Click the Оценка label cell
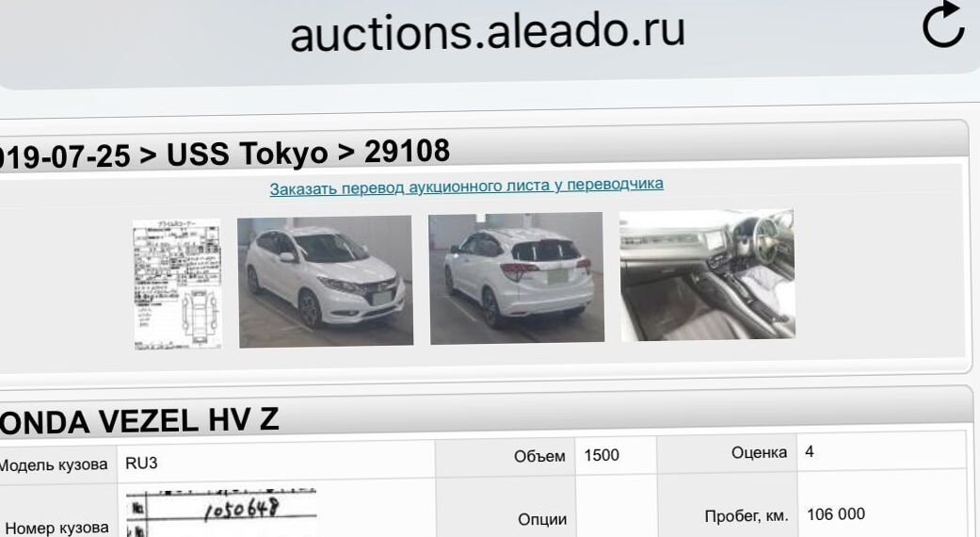The image size is (980, 537). [x=727, y=452]
